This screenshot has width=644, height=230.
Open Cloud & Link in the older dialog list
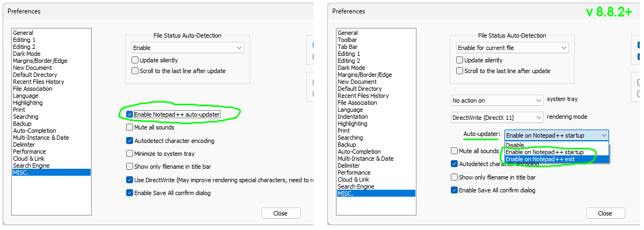coord(29,159)
